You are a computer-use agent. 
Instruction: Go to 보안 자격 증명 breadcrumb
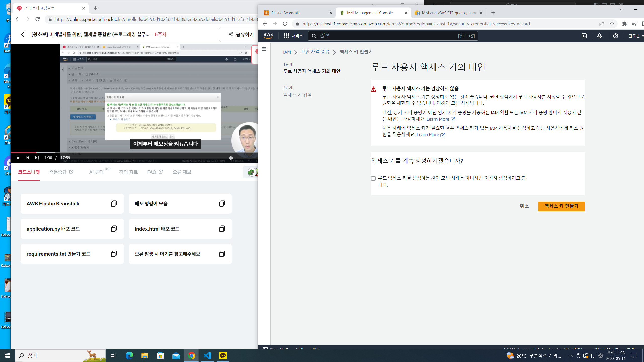tap(315, 52)
